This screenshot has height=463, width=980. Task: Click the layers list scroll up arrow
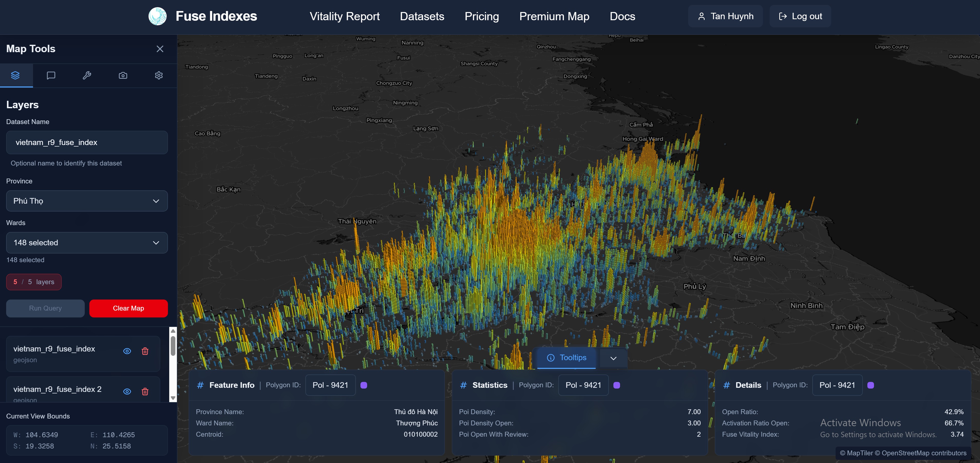pos(173,331)
